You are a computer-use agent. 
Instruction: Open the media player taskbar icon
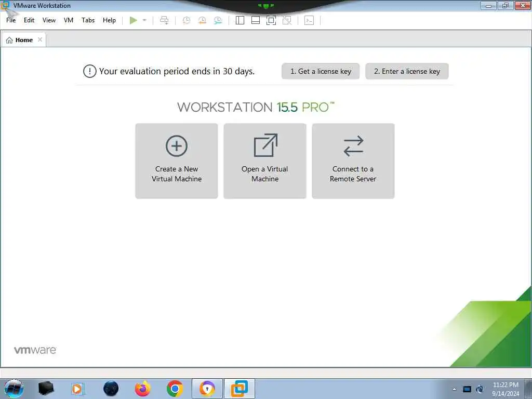point(78,389)
